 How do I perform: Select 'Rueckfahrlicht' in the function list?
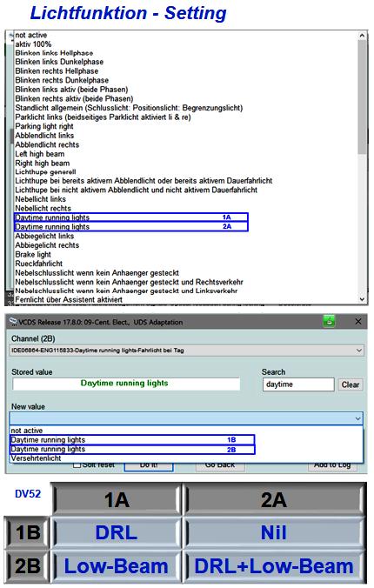(x=38, y=264)
